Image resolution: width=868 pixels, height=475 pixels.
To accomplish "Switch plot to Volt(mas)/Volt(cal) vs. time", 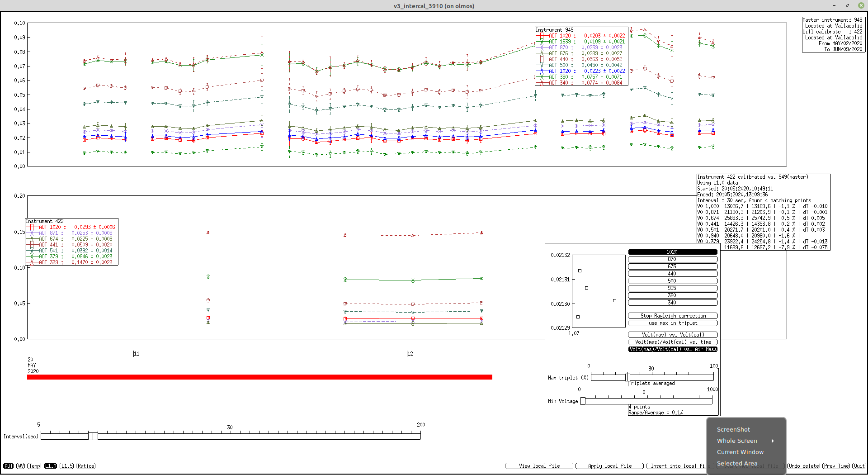I will tap(673, 342).
